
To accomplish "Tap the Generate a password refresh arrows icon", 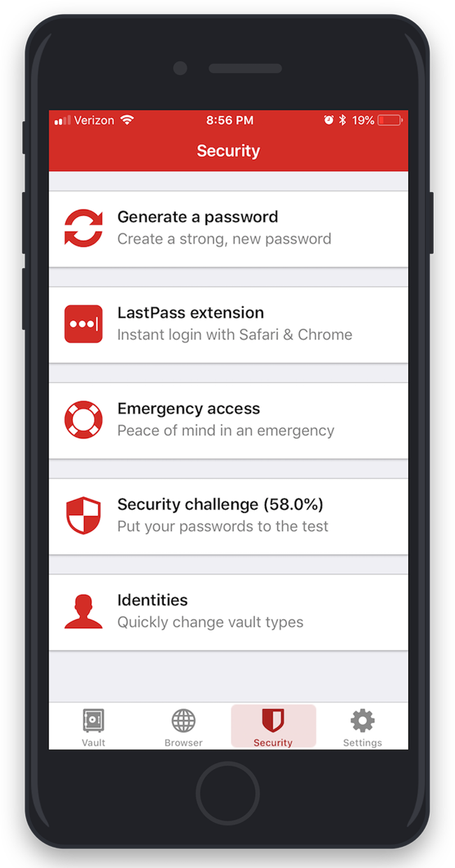I will (x=83, y=228).
